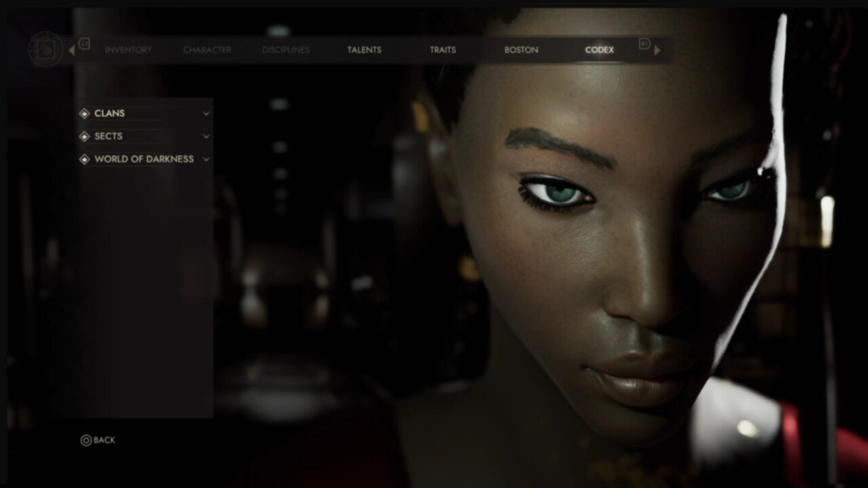Click the Back button label
This screenshot has height=488, width=868.
point(104,440)
